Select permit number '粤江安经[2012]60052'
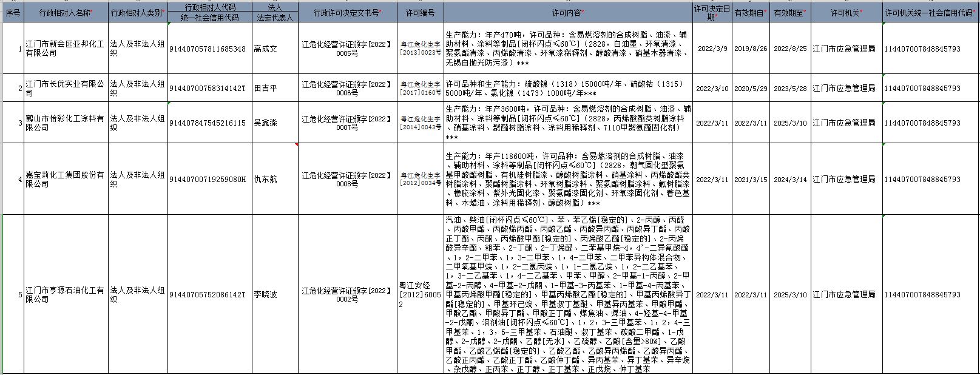980x375 pixels. coord(421,294)
